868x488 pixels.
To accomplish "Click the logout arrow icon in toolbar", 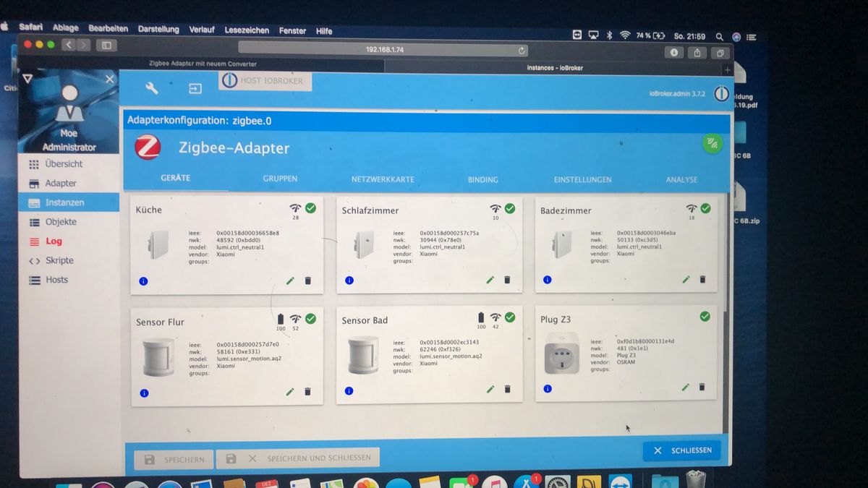I will (x=195, y=88).
